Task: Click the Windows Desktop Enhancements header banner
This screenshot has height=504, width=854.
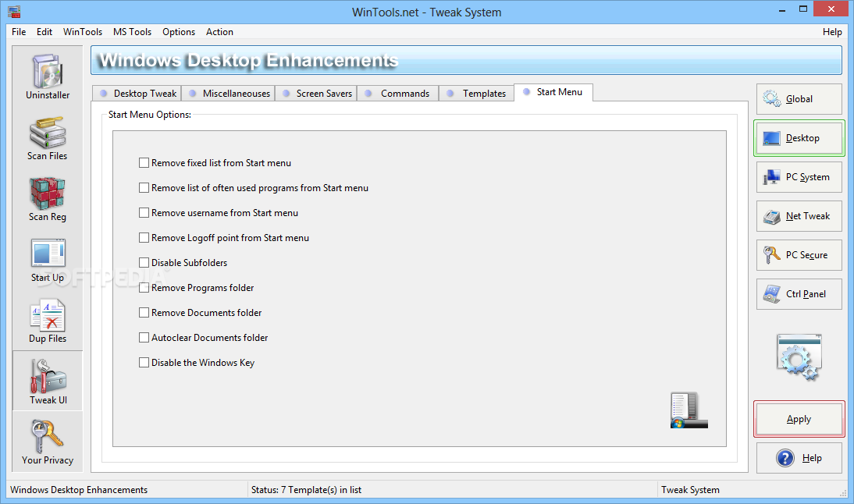Action: (x=466, y=60)
